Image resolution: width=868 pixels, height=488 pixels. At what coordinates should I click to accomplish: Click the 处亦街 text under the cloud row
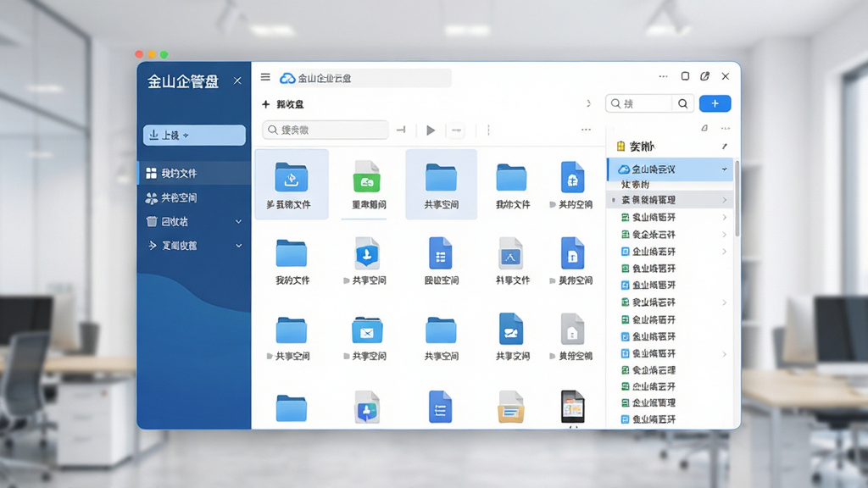[635, 185]
